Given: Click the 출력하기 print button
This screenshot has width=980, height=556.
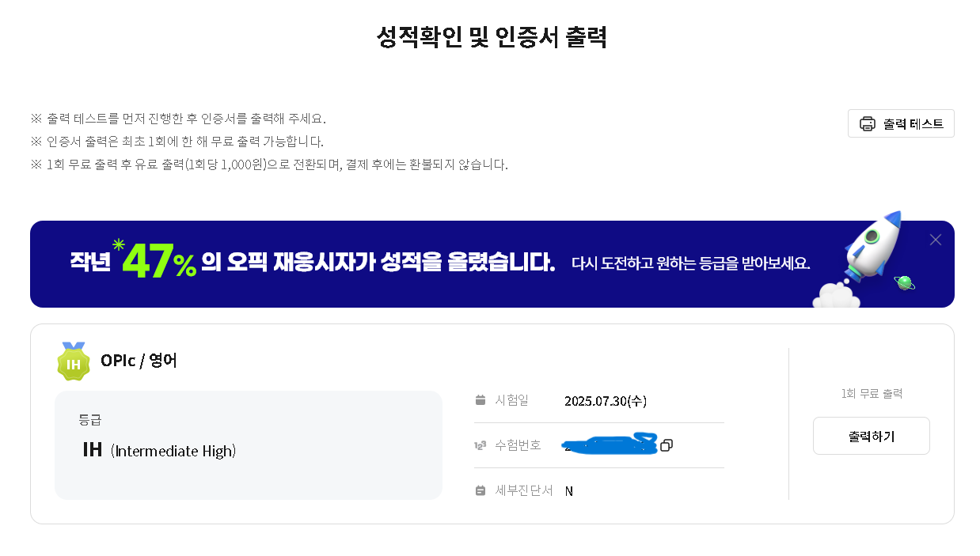Looking at the screenshot, I should 872,436.
